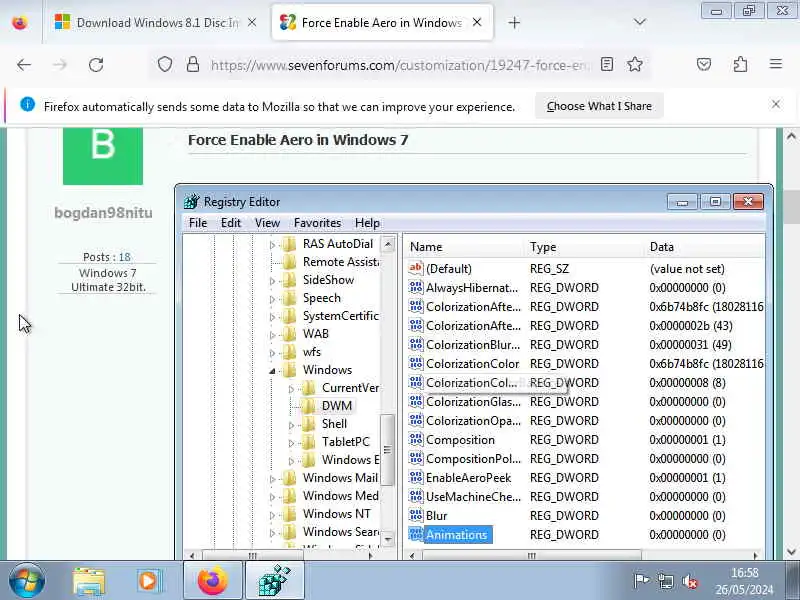Expand the SideShow tree node
This screenshot has width=800, height=600.
(x=272, y=281)
